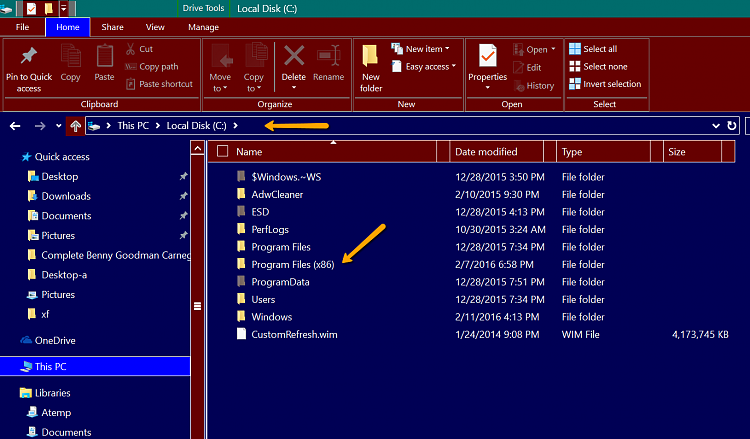Open the Manage ribbon tab
Image resolution: width=750 pixels, height=439 pixels.
tap(203, 27)
